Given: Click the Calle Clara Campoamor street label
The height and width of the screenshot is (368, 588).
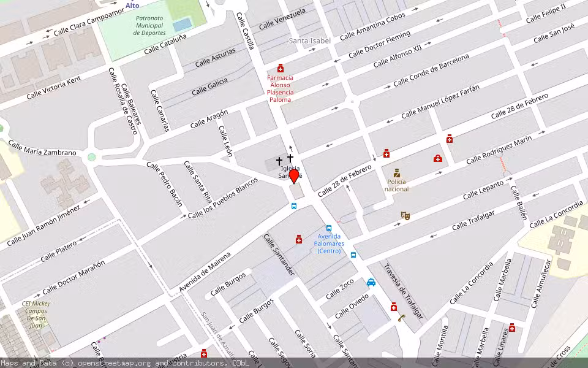Looking at the screenshot, I should [x=89, y=21].
